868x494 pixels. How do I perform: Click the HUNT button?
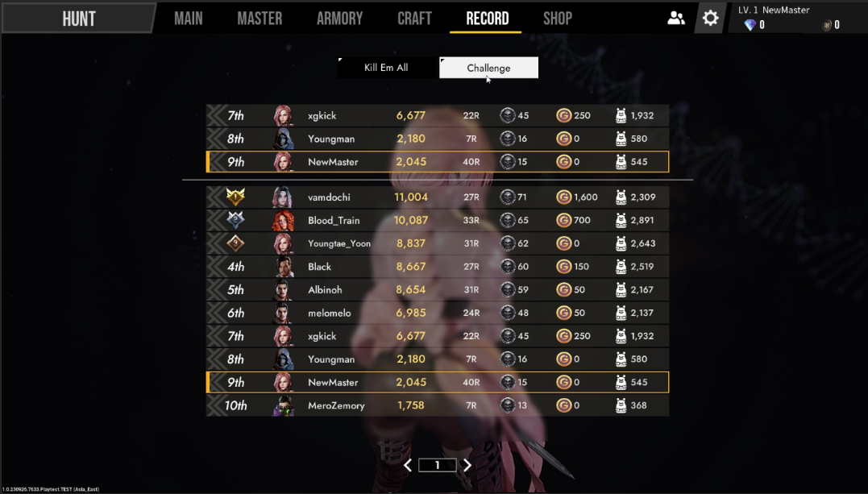tap(79, 19)
